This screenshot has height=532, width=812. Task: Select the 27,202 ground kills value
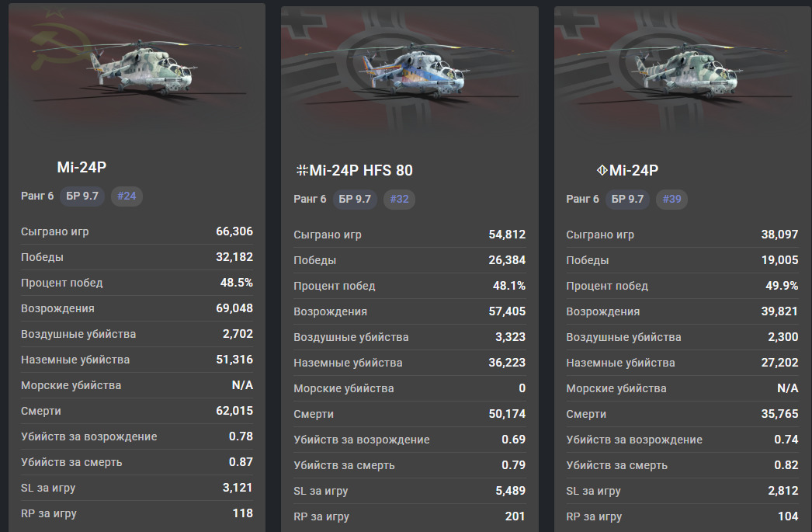(x=777, y=363)
